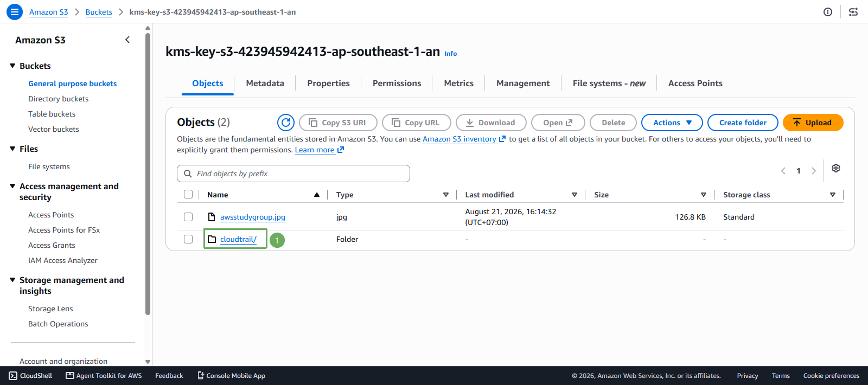Switch to the Metrics tab
Image resolution: width=868 pixels, height=385 pixels.
[x=459, y=84]
